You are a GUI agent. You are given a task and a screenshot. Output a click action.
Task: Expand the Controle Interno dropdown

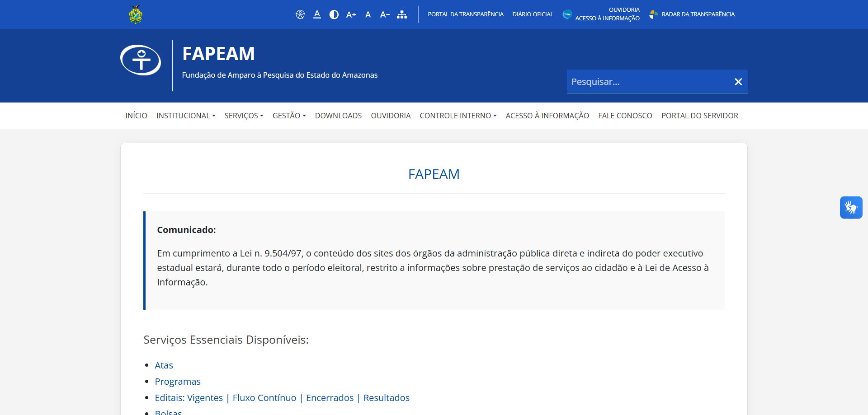tap(458, 116)
